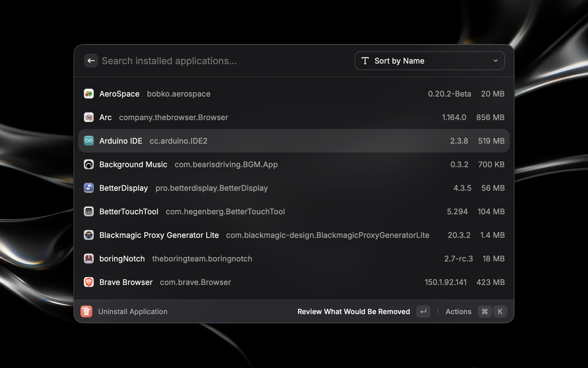The image size is (588, 368).
Task: Click version 2.7-rc.3 of boringNotch
Action: [459, 258]
